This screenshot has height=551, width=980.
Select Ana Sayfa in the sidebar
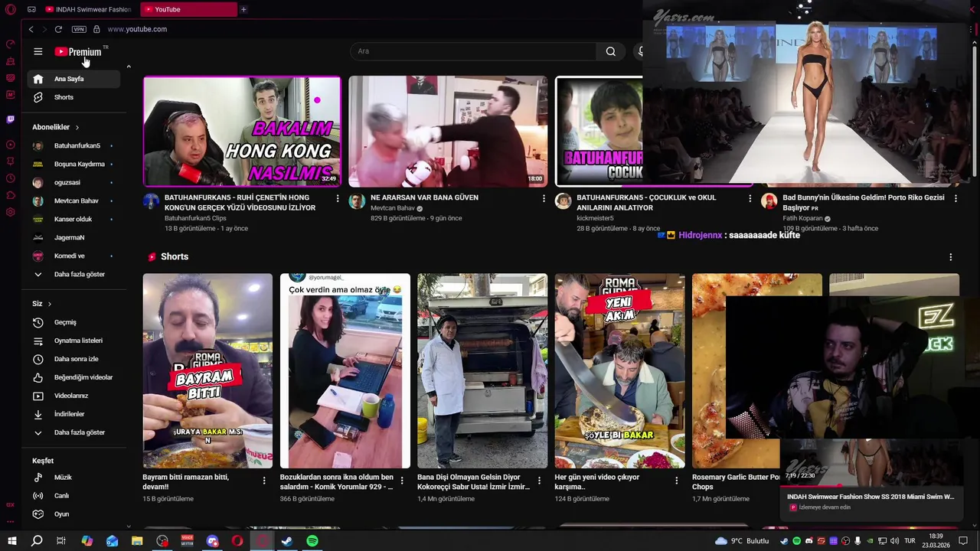[74, 79]
